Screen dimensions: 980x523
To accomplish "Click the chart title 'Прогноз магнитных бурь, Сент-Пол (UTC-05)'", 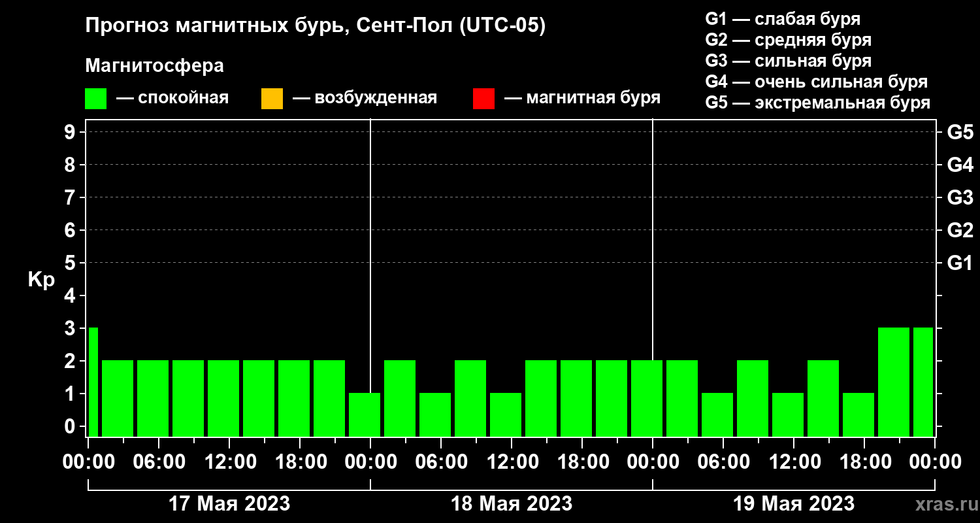I will [x=315, y=26].
